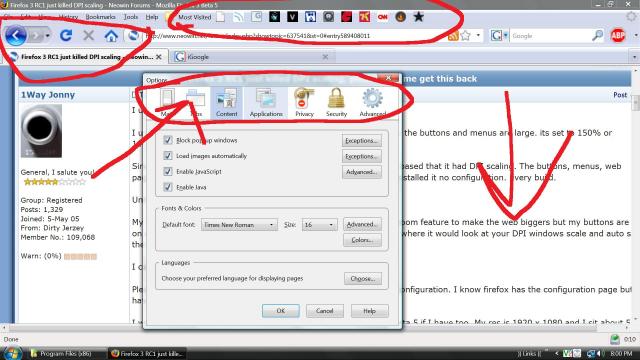Open Program Files (x86) taskbar button

67,353
